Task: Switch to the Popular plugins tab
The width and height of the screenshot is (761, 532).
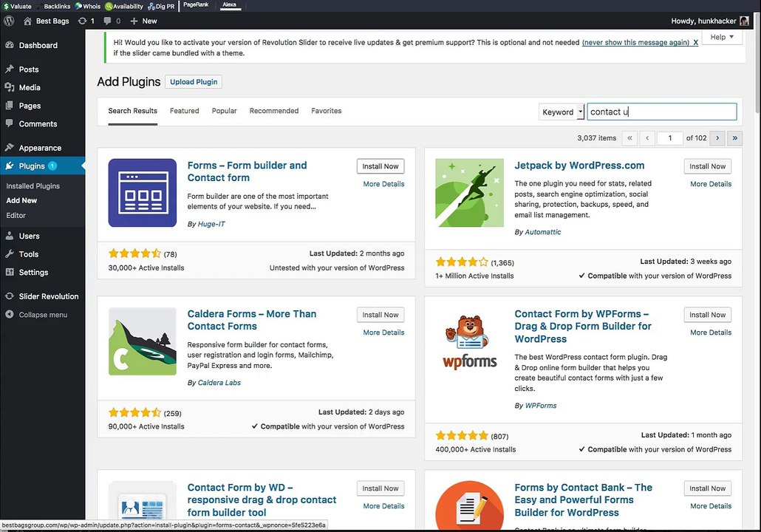Action: (224, 111)
